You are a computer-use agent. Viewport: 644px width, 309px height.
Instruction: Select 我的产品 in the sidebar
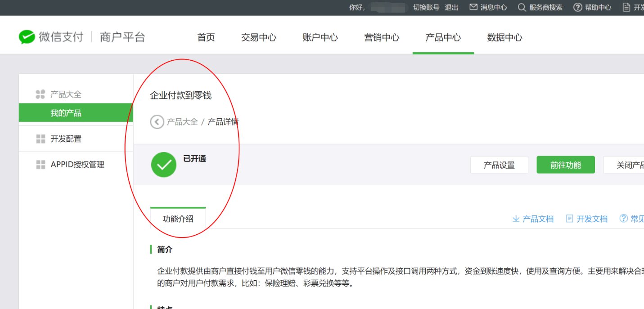pos(66,113)
